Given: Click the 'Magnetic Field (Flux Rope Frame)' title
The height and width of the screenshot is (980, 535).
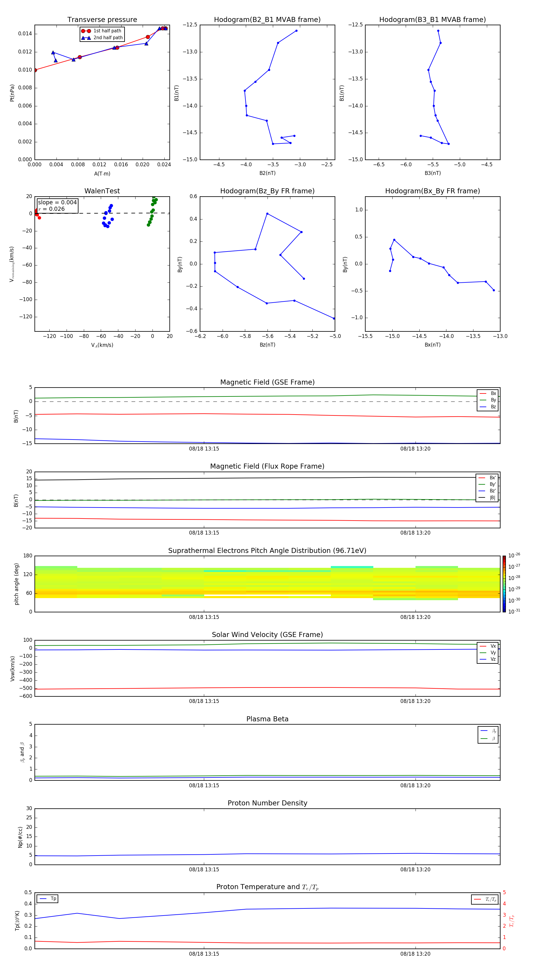Looking at the screenshot, I should coord(267,467).
